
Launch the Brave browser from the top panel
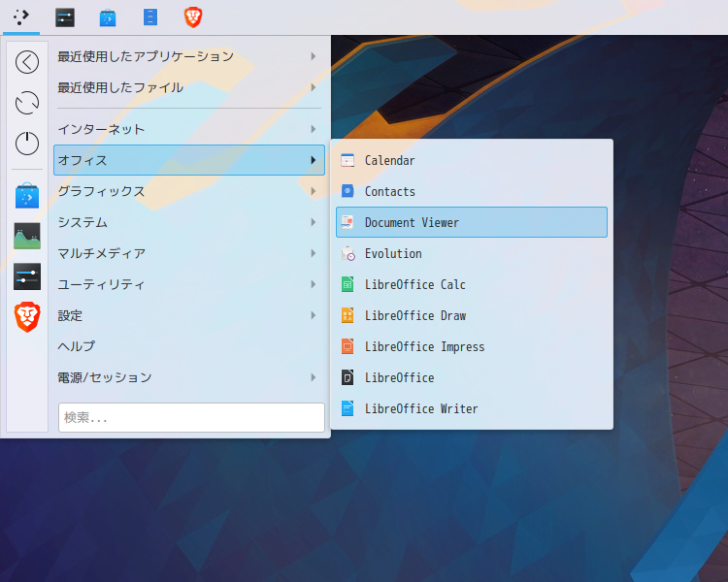click(193, 16)
